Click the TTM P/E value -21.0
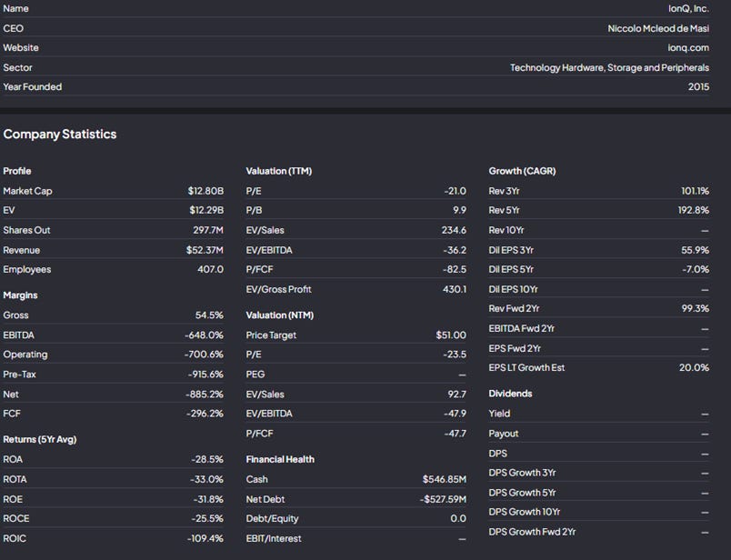 (x=455, y=191)
